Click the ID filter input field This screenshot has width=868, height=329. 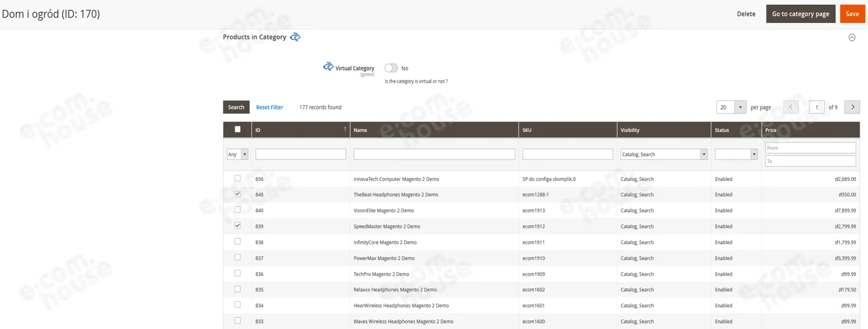[301, 154]
